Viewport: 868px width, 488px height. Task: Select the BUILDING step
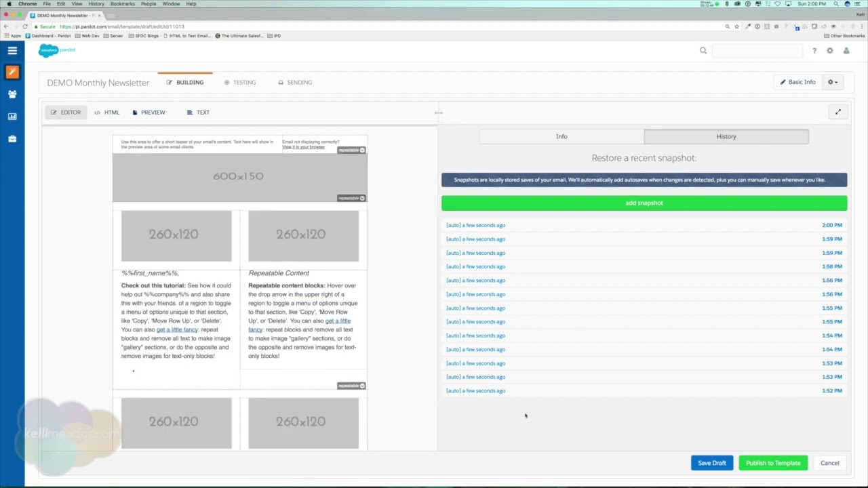point(185,83)
